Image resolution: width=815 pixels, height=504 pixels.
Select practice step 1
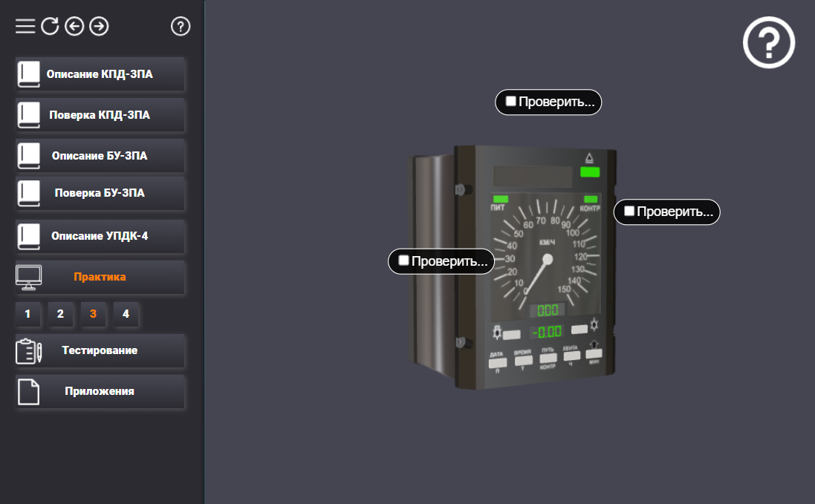27,314
